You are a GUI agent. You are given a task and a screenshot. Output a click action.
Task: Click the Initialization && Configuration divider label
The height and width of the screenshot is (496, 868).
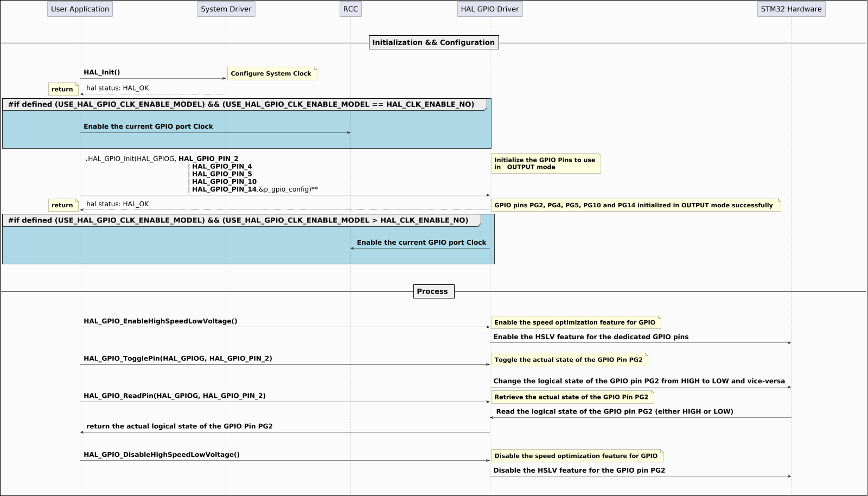point(433,42)
